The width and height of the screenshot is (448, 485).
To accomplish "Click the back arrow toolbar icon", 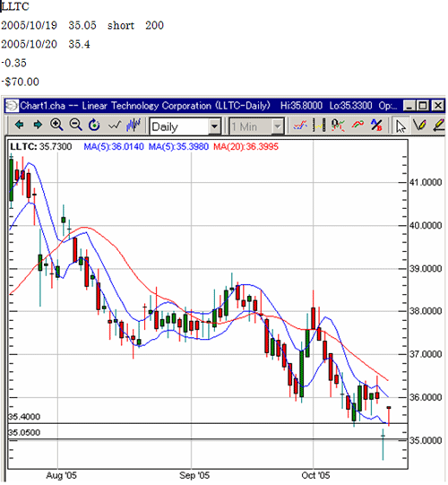I will tap(19, 125).
